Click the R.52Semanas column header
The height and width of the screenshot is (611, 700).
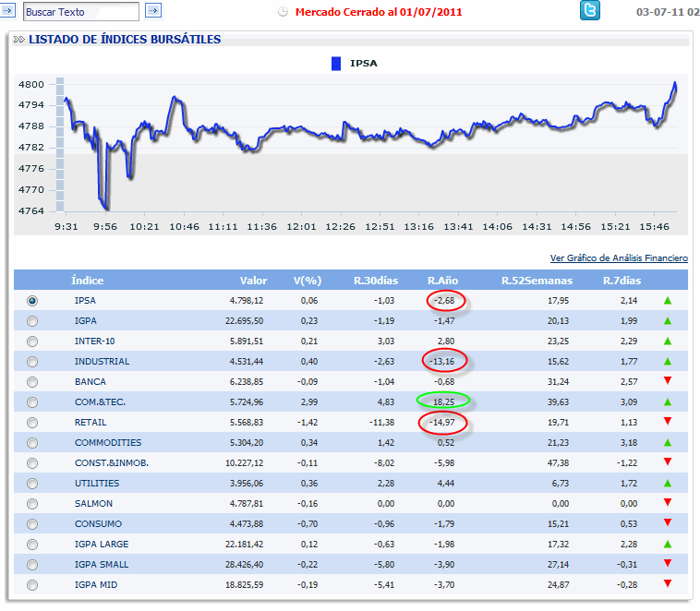pos(537,281)
